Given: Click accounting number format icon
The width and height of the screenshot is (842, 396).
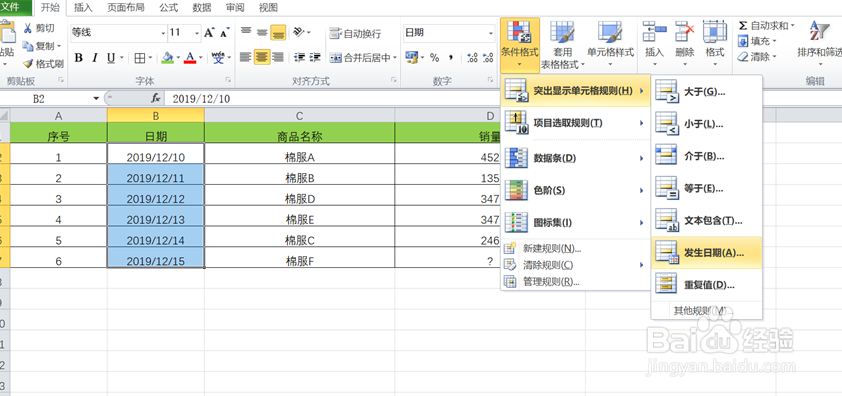Looking at the screenshot, I should pyautogui.click(x=411, y=57).
